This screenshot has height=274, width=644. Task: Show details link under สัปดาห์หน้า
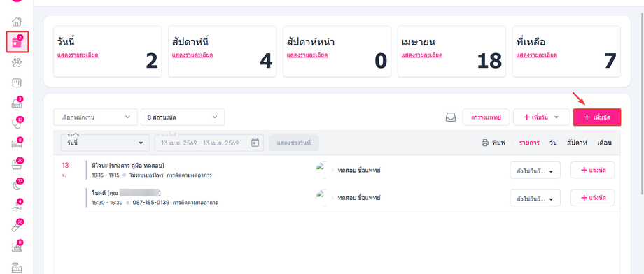point(307,55)
